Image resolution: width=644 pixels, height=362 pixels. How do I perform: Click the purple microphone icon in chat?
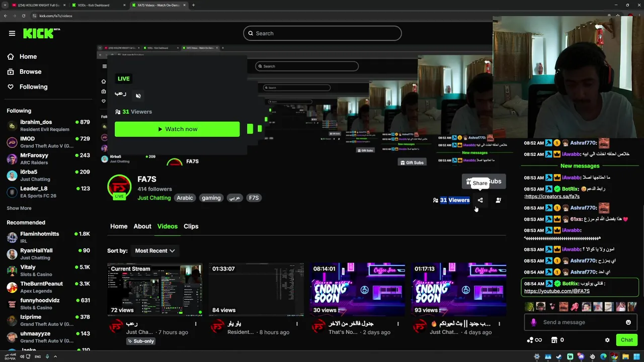point(534,322)
